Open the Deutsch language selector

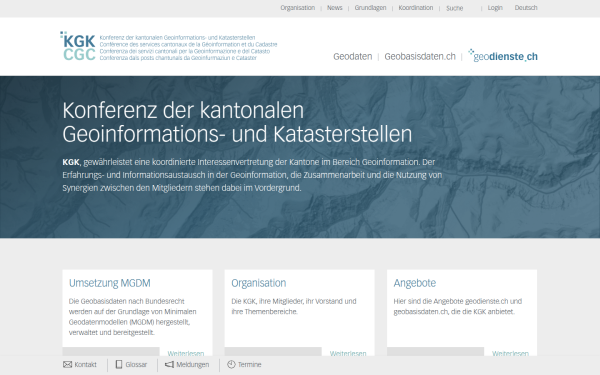[x=526, y=8]
